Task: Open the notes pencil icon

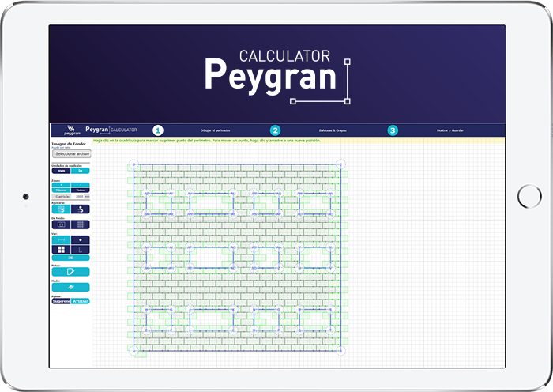Action: tap(70, 272)
